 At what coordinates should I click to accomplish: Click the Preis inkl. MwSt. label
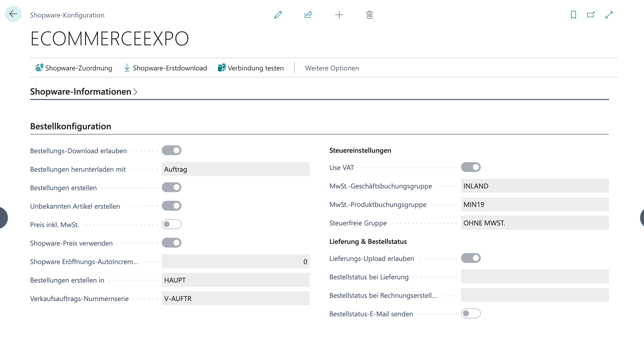click(x=55, y=225)
